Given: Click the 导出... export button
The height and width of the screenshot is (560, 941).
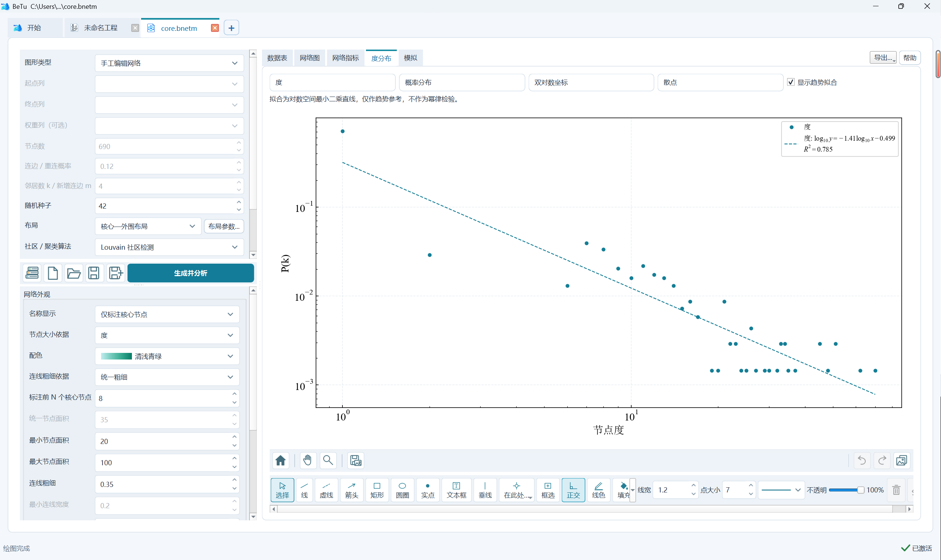Looking at the screenshot, I should (x=883, y=58).
